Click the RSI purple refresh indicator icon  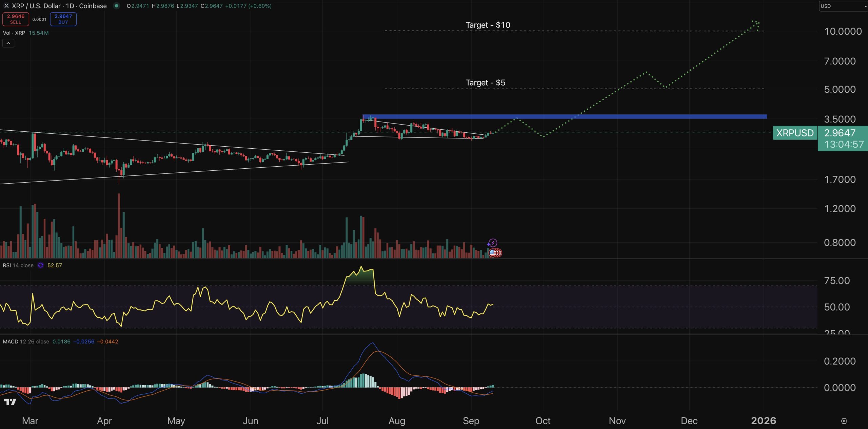pos(40,265)
